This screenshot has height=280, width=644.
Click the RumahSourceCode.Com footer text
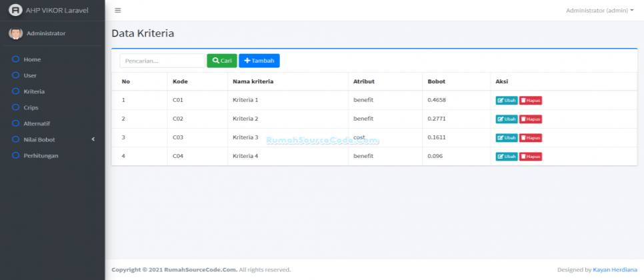[x=201, y=270]
